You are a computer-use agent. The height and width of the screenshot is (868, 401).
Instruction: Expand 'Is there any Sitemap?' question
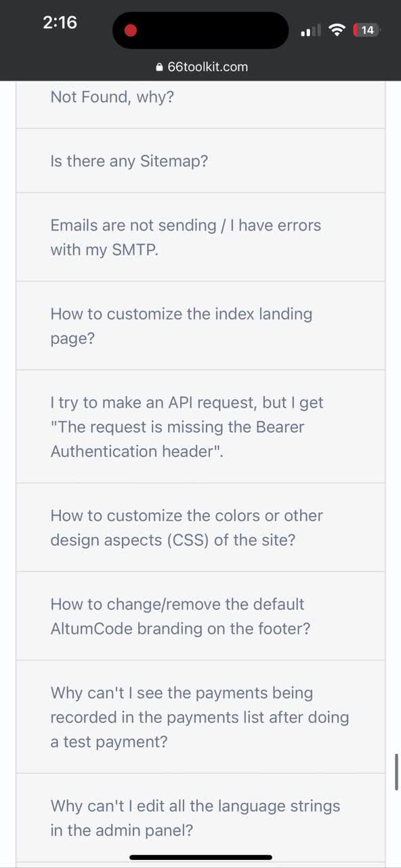[x=200, y=161]
